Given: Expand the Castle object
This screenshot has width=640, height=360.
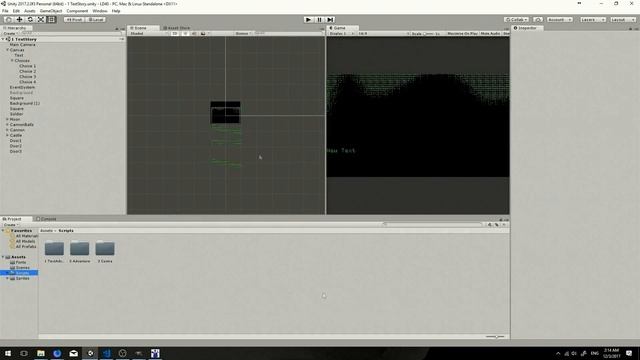Looking at the screenshot, I should tap(7, 135).
